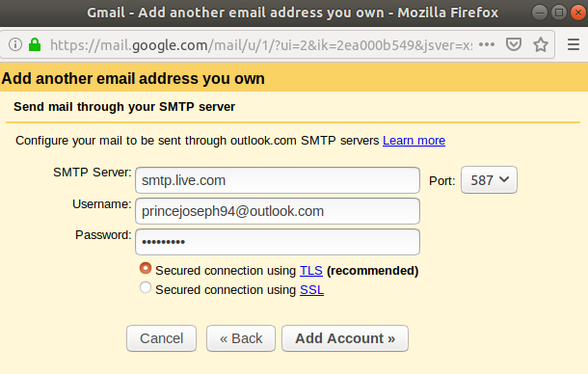Cancel adding the email address
The height and width of the screenshot is (374, 588).
[x=161, y=338]
